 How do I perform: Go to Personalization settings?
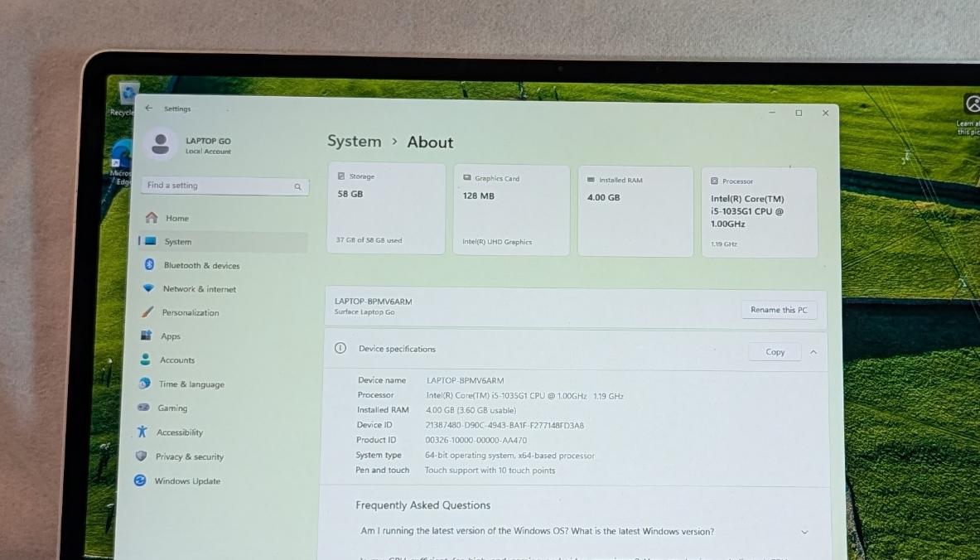pos(190,312)
